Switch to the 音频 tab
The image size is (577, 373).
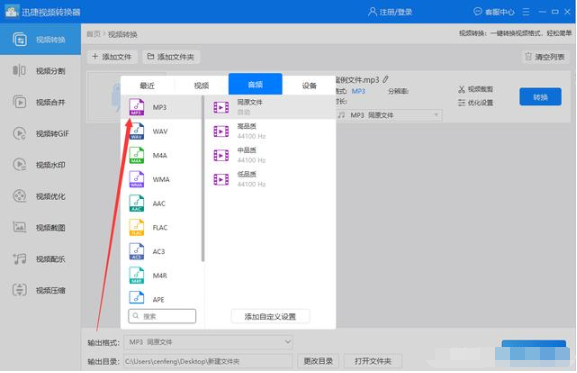255,84
